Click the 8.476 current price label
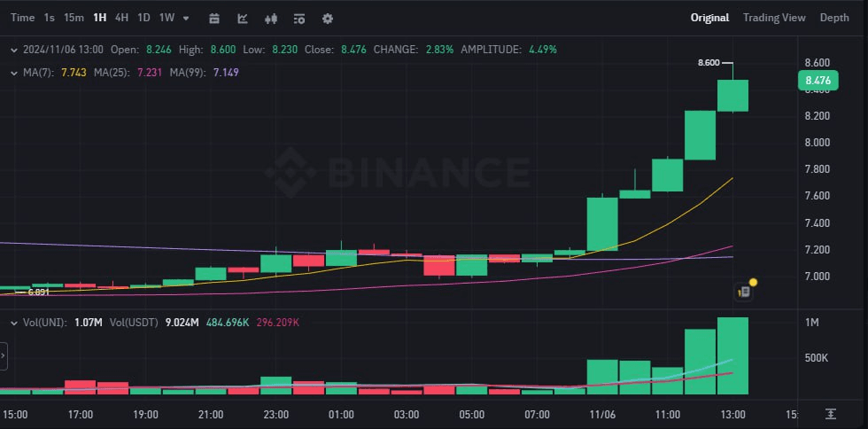This screenshot has width=868, height=429. click(x=817, y=81)
